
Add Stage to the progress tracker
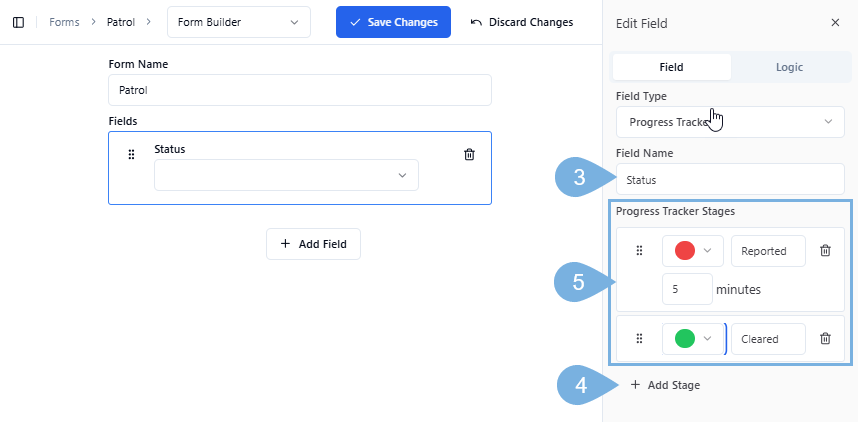click(665, 385)
